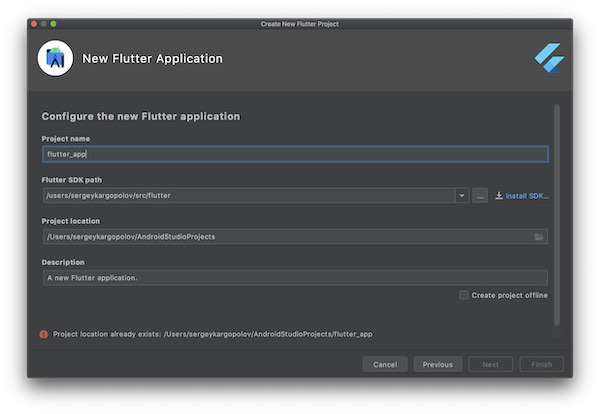Enable Create project offline checkbox
Image resolution: width=600 pixels, height=414 pixels.
pos(464,295)
